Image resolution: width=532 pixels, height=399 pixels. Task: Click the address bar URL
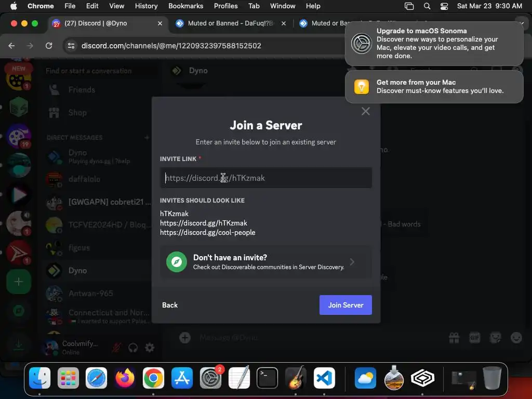[171, 46]
